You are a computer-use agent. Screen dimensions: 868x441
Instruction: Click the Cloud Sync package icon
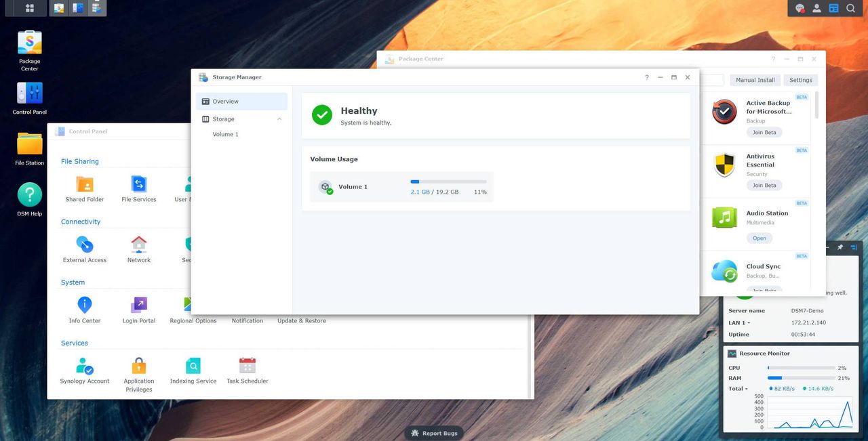[x=724, y=271]
